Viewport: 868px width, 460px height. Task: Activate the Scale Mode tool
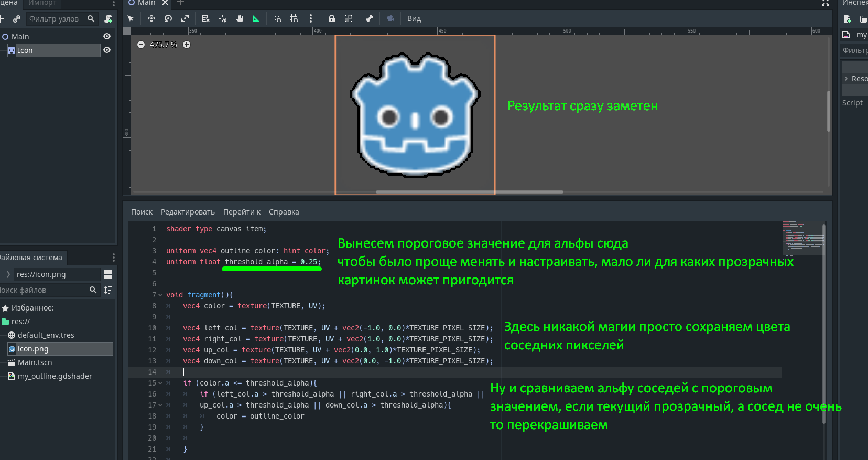[185, 18]
